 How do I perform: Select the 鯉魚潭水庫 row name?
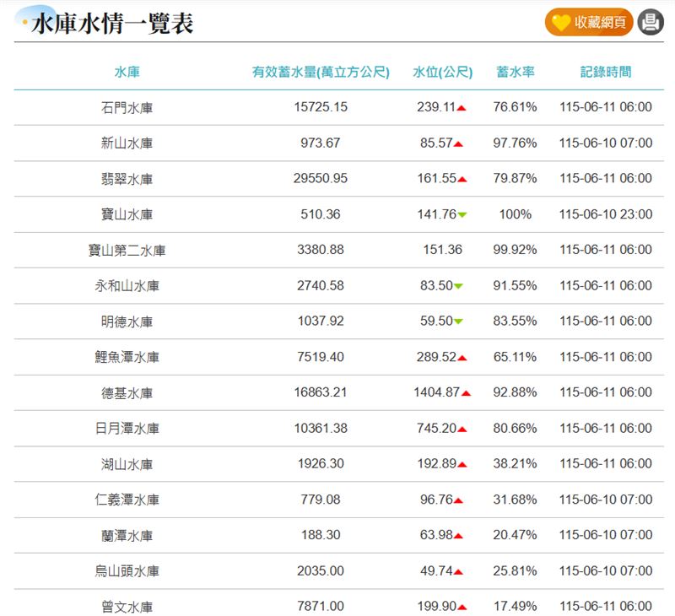127,357
